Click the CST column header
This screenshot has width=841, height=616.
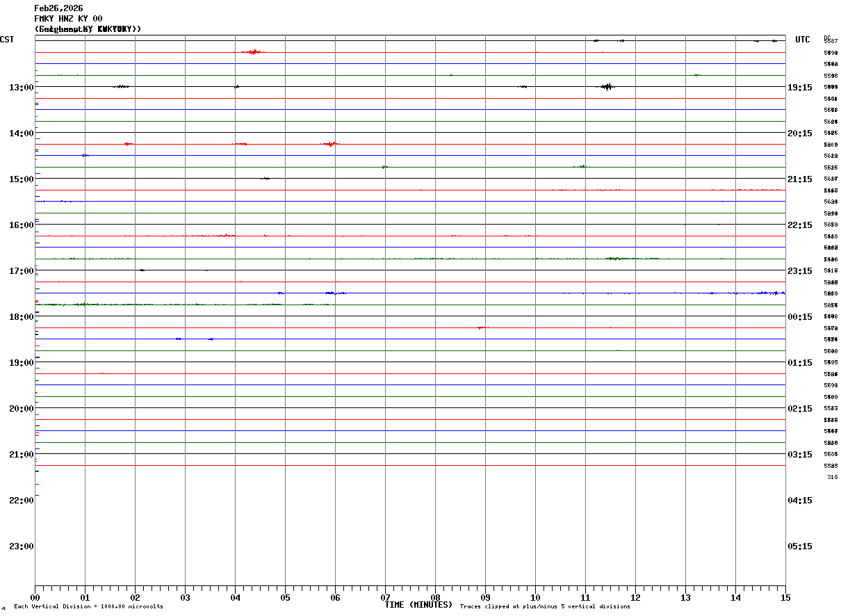click(7, 40)
